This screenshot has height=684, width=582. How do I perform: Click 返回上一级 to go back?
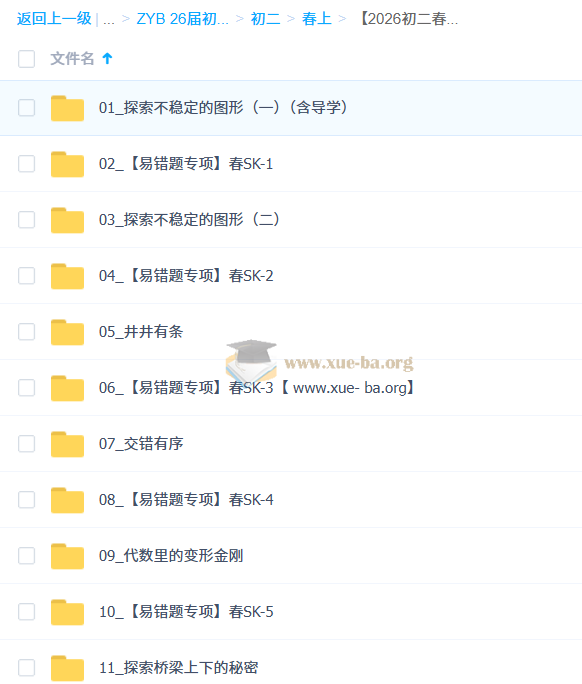tap(54, 19)
